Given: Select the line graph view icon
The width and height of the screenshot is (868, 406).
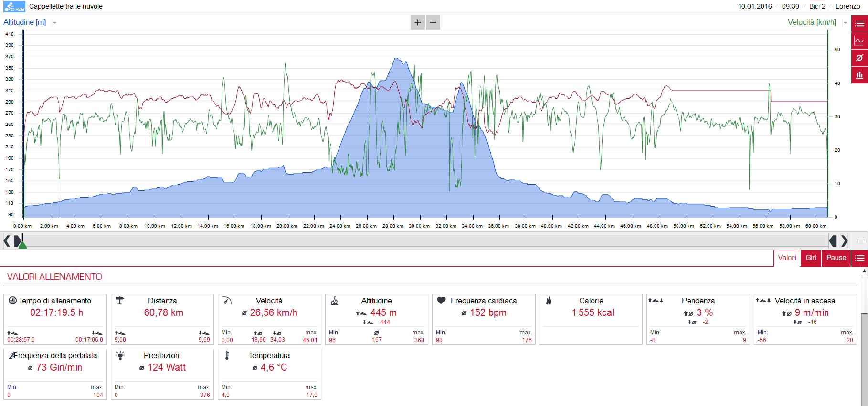Looking at the screenshot, I should tap(859, 41).
